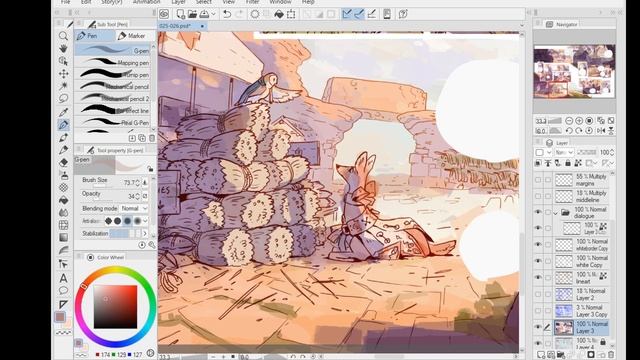This screenshot has width=640, height=360.
Task: Choose the Mapping pen brush
Action: pyautogui.click(x=113, y=62)
